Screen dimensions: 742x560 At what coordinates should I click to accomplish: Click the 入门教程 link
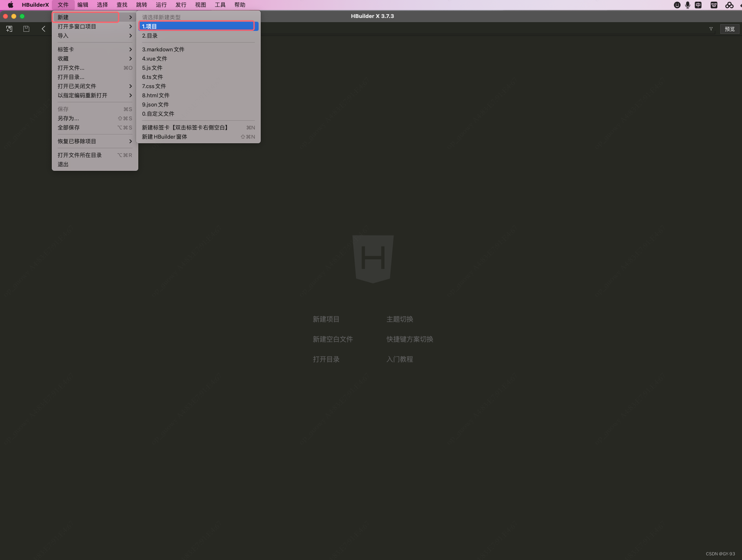point(400,359)
